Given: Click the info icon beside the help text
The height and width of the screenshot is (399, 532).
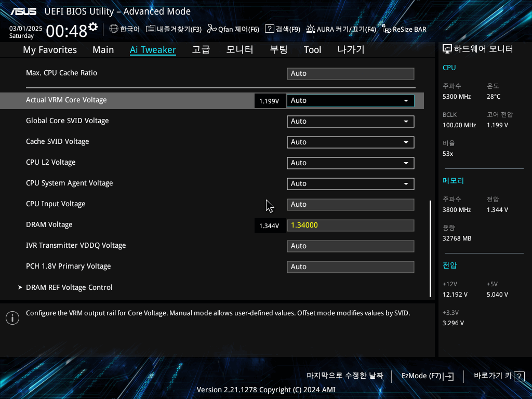Looking at the screenshot, I should point(12,318).
